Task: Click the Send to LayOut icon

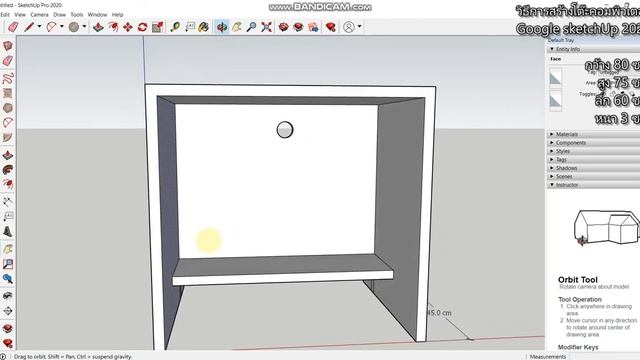Action: coord(313,27)
